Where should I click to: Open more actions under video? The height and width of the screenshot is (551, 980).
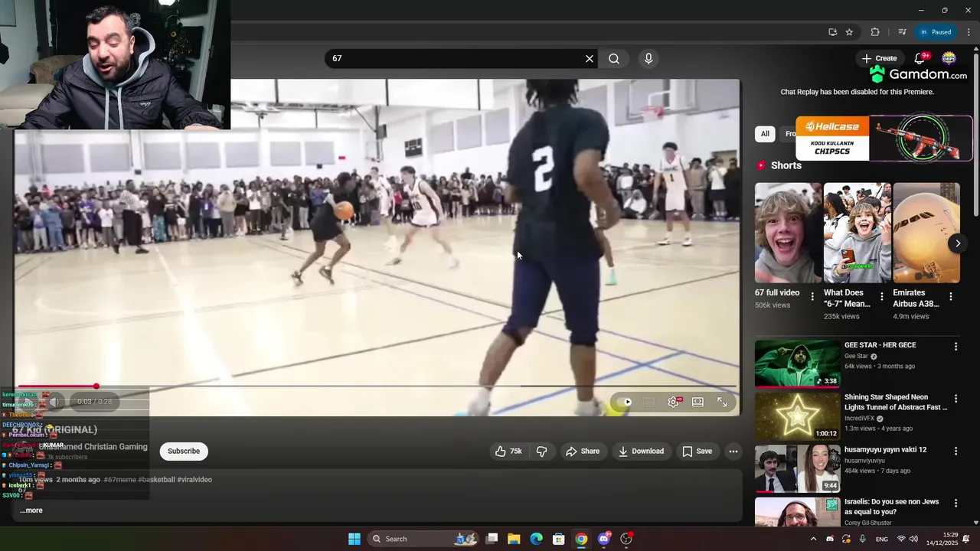733,452
